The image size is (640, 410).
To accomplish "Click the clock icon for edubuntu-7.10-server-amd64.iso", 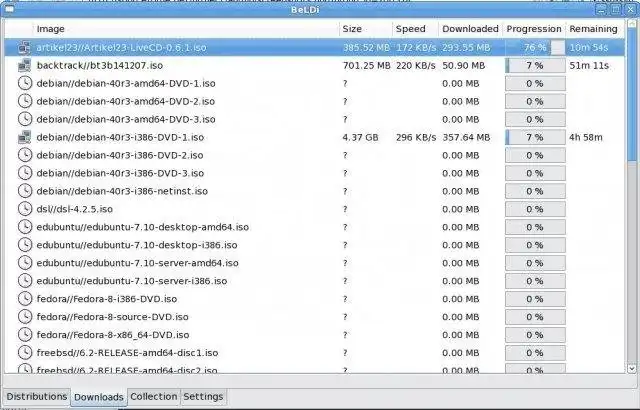I will (x=25, y=263).
